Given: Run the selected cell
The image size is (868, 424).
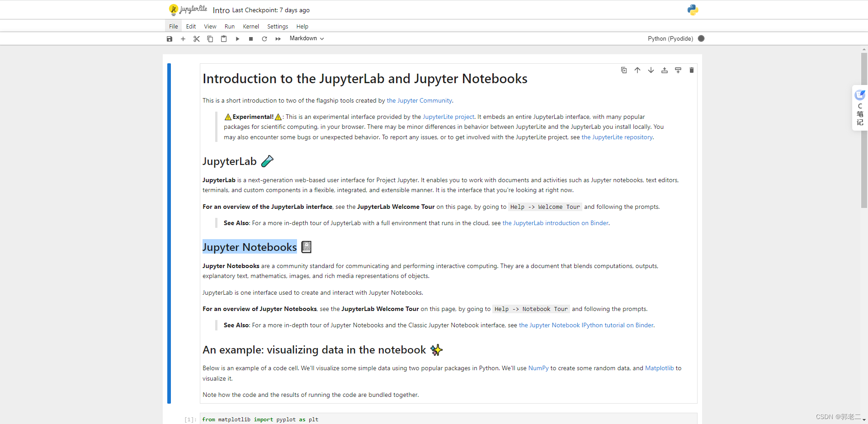Looking at the screenshot, I should point(237,39).
